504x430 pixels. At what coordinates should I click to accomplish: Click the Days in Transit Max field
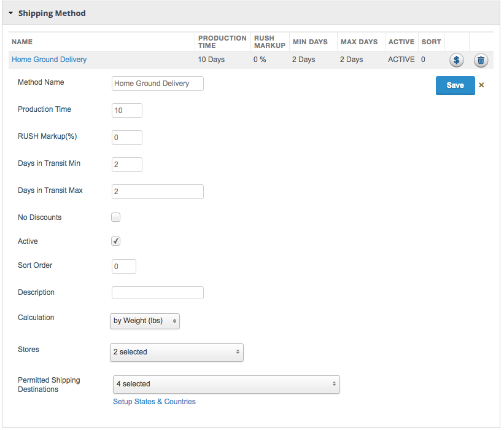(157, 192)
